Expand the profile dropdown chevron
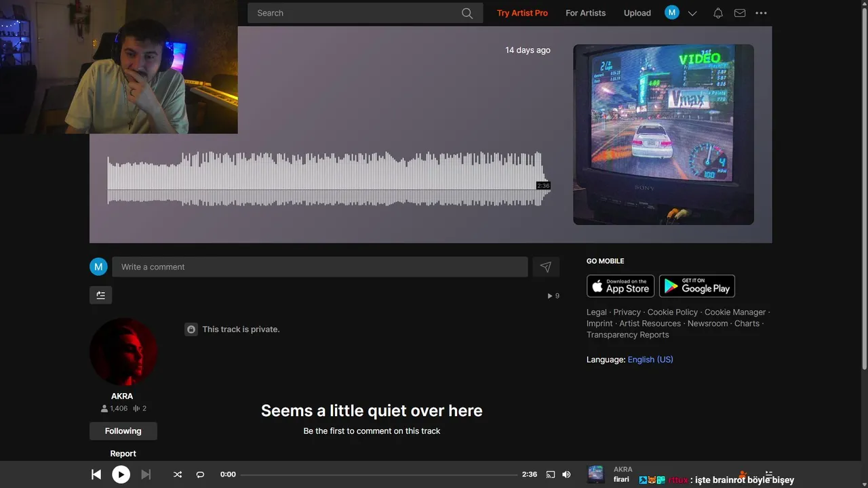Image resolution: width=868 pixels, height=488 pixels. pyautogui.click(x=692, y=13)
